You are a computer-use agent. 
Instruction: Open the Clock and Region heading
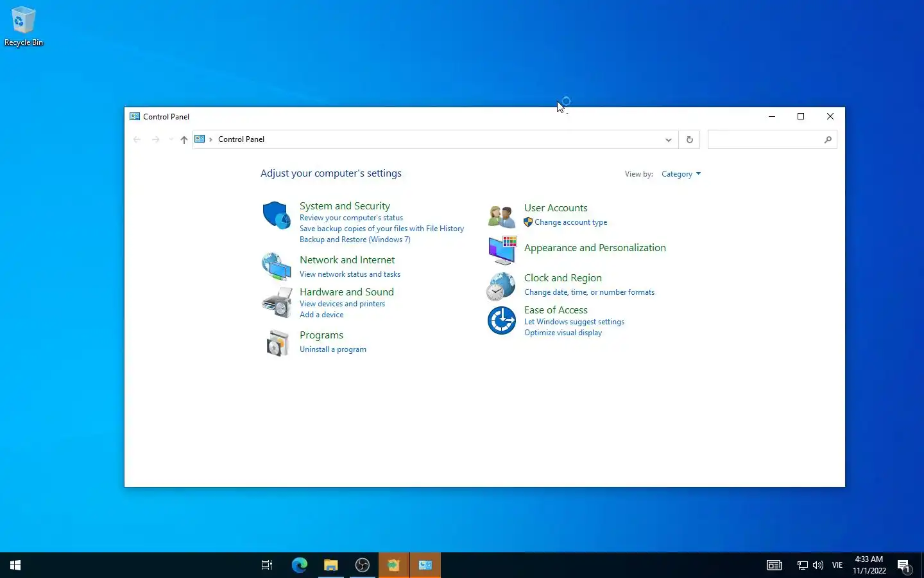coord(563,278)
